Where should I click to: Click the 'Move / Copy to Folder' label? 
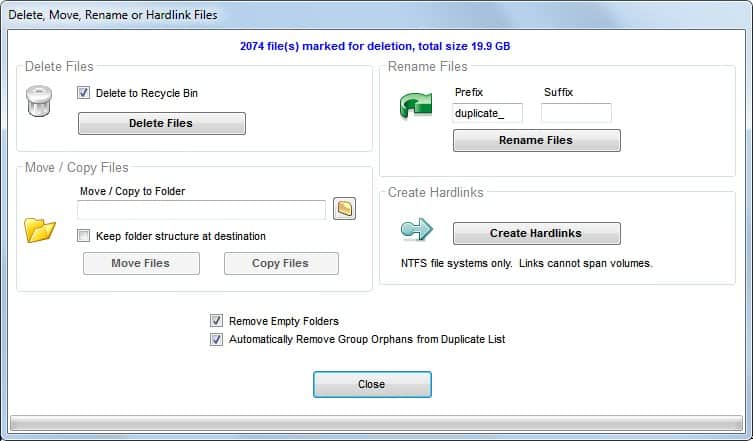(x=133, y=191)
